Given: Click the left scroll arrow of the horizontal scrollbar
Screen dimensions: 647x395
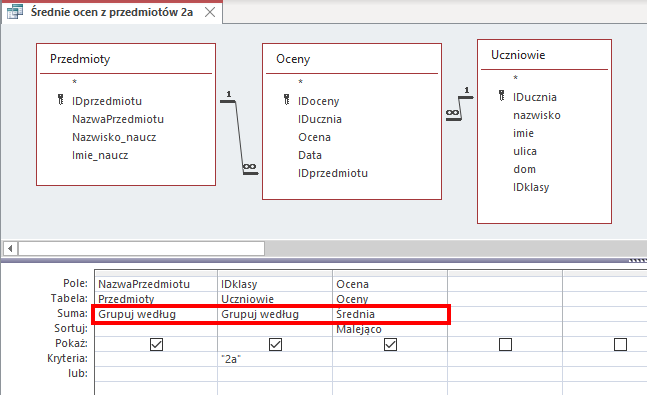Looking at the screenshot, I should (x=10, y=248).
